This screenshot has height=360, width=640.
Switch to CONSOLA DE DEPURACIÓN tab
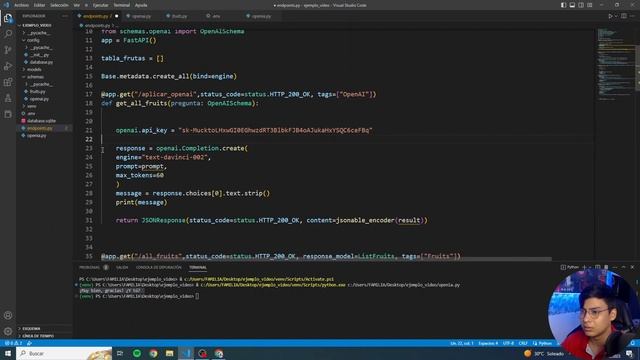158,267
